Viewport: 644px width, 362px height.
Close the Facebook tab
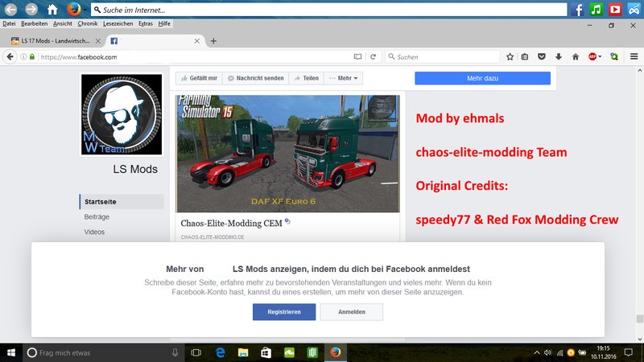[x=197, y=41]
